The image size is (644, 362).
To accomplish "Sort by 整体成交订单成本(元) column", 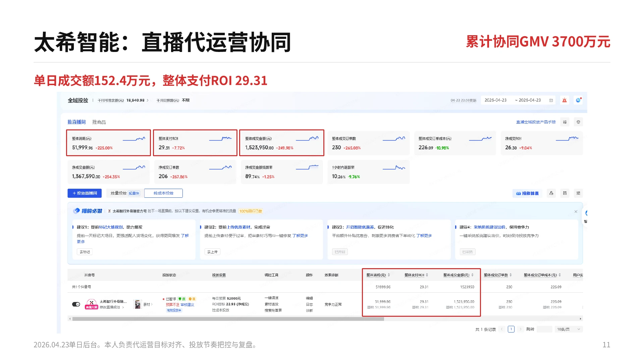I will point(559,275).
